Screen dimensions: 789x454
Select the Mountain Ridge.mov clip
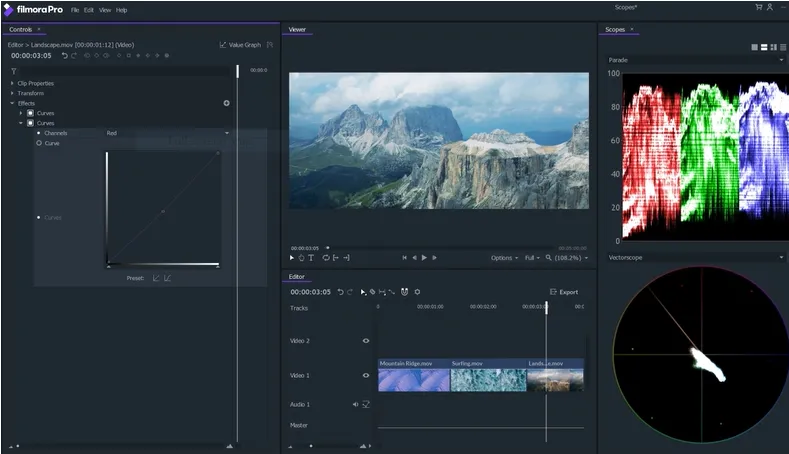click(x=414, y=375)
